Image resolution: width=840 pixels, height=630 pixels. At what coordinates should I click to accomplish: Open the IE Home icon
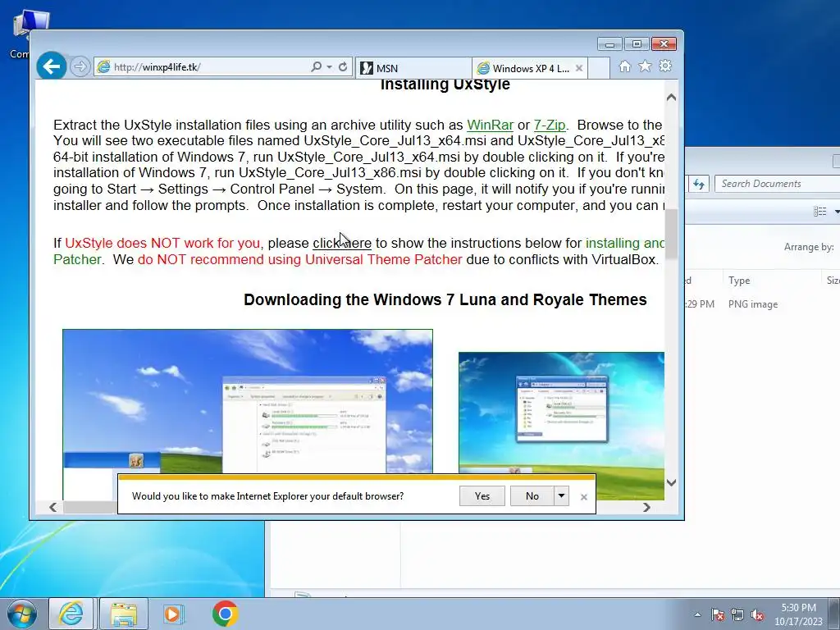coord(624,66)
